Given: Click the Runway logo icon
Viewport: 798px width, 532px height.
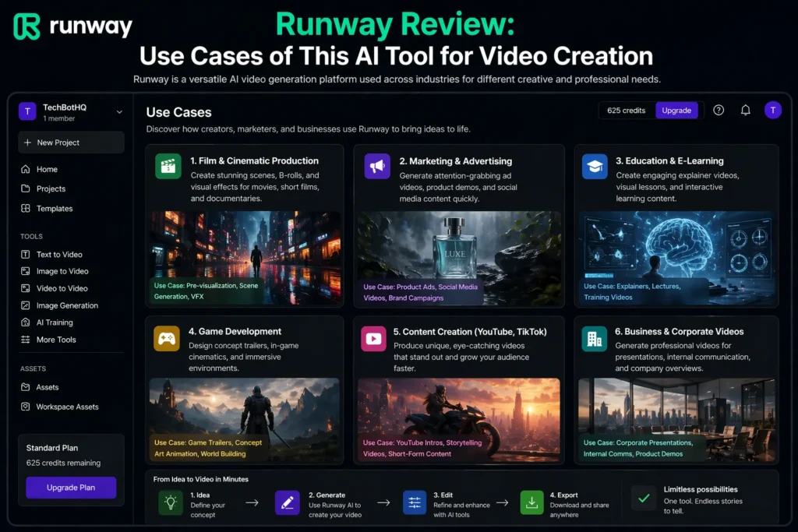Looking at the screenshot, I should click(x=26, y=26).
